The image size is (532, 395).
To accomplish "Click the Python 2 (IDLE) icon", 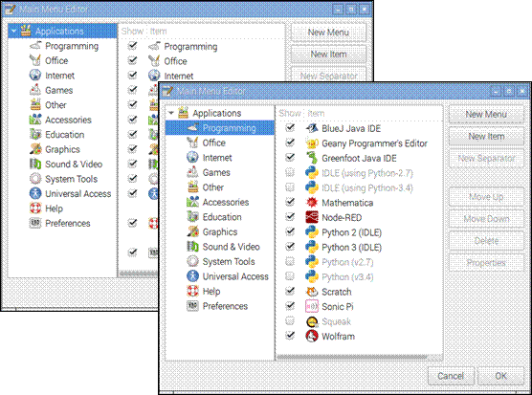I will [312, 232].
